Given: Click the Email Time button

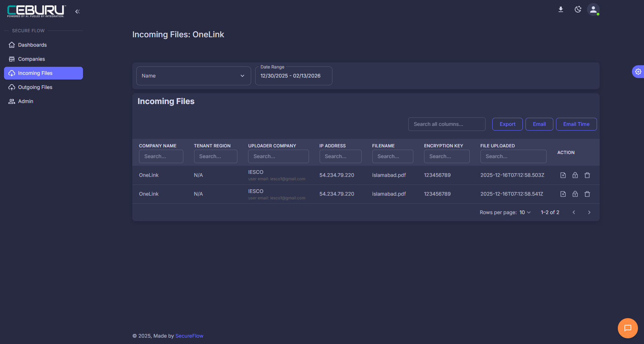Looking at the screenshot, I should pyautogui.click(x=576, y=124).
